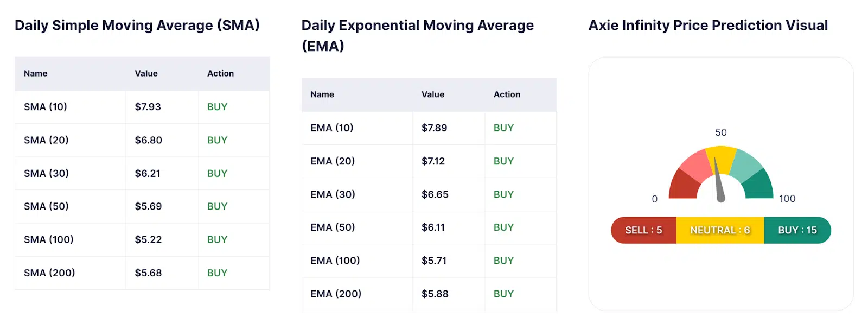Click the yellow top gauge segment
868x323 pixels.
pyautogui.click(x=721, y=156)
